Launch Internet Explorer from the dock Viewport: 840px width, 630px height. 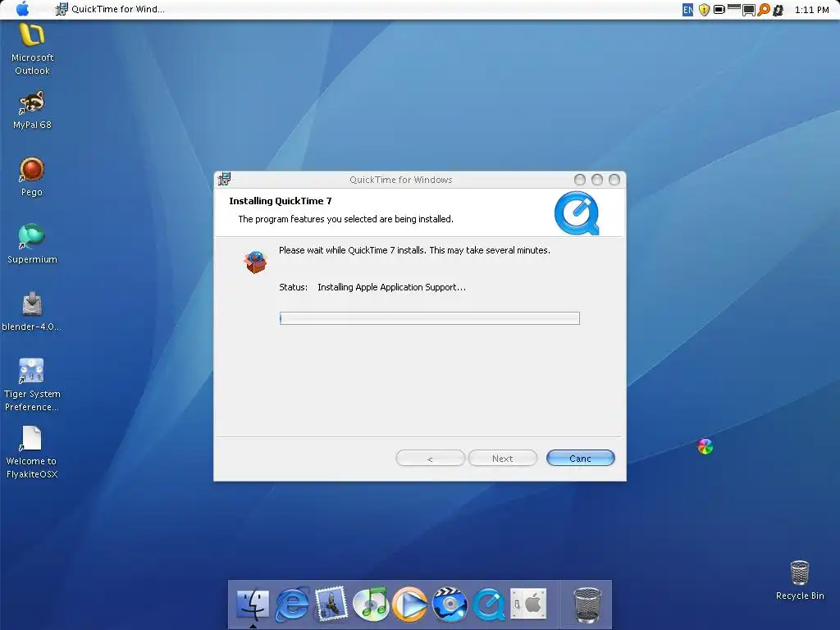click(292, 605)
